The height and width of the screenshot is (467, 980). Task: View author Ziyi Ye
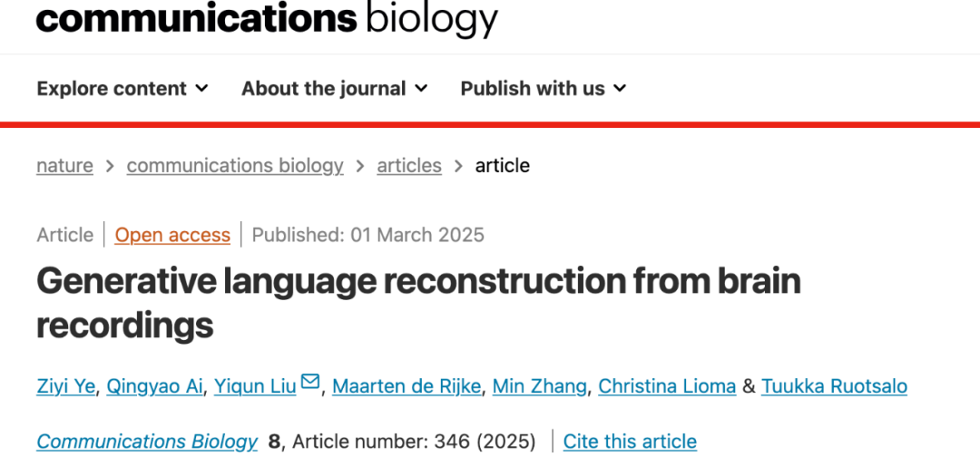(x=65, y=386)
